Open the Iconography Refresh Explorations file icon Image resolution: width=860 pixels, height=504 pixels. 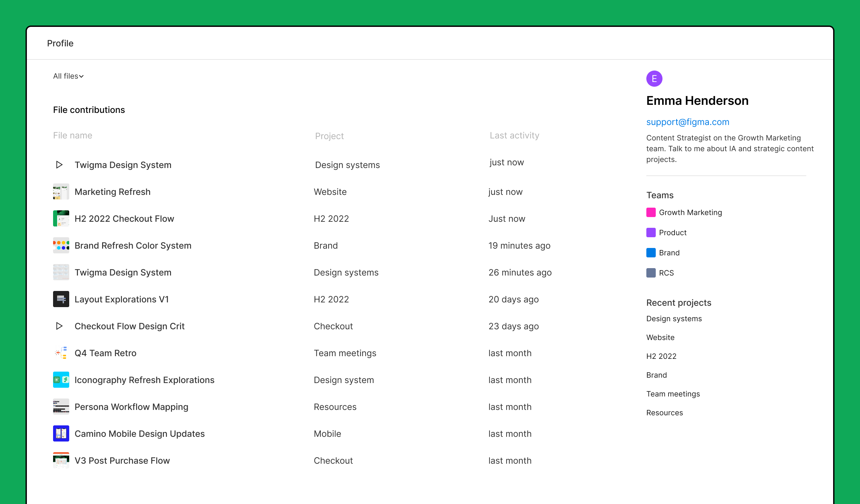[x=61, y=380]
